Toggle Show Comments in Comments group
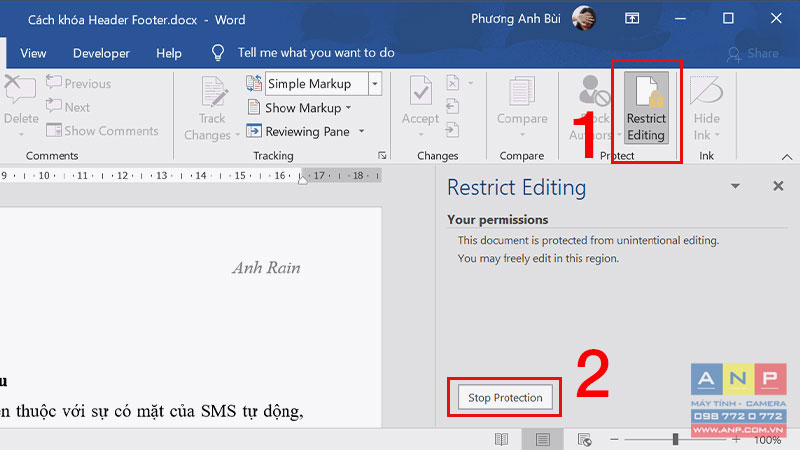This screenshot has height=450, width=800. (x=102, y=131)
